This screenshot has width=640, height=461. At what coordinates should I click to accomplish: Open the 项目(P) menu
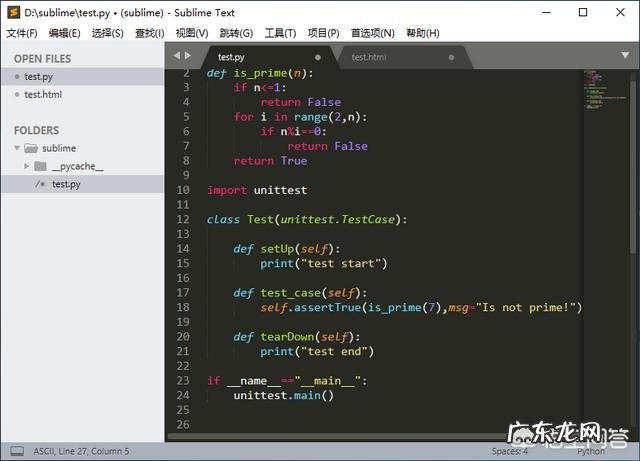point(323,33)
